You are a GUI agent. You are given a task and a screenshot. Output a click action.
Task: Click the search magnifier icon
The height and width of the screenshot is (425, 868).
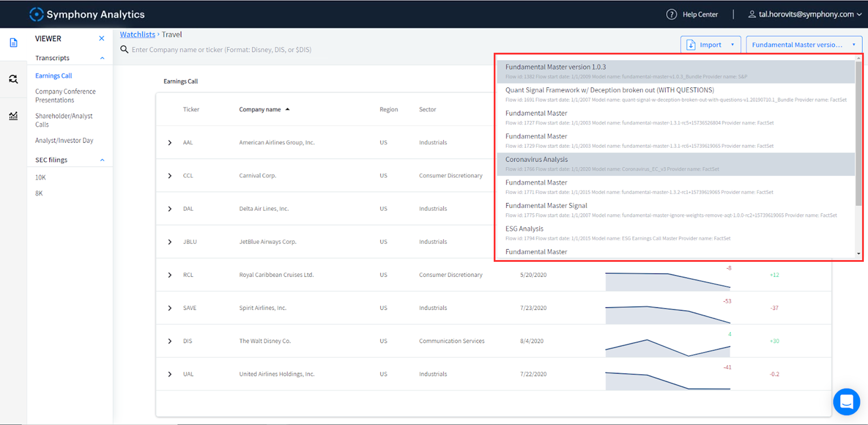124,49
